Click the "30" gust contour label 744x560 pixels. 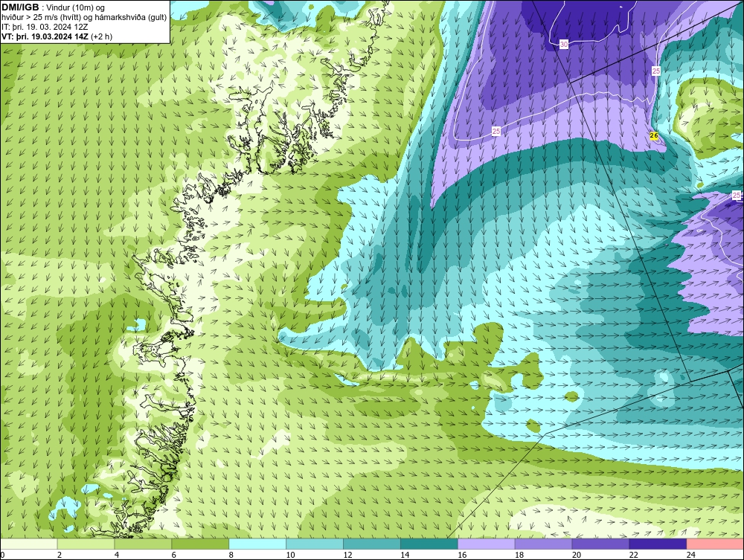pyautogui.click(x=564, y=45)
